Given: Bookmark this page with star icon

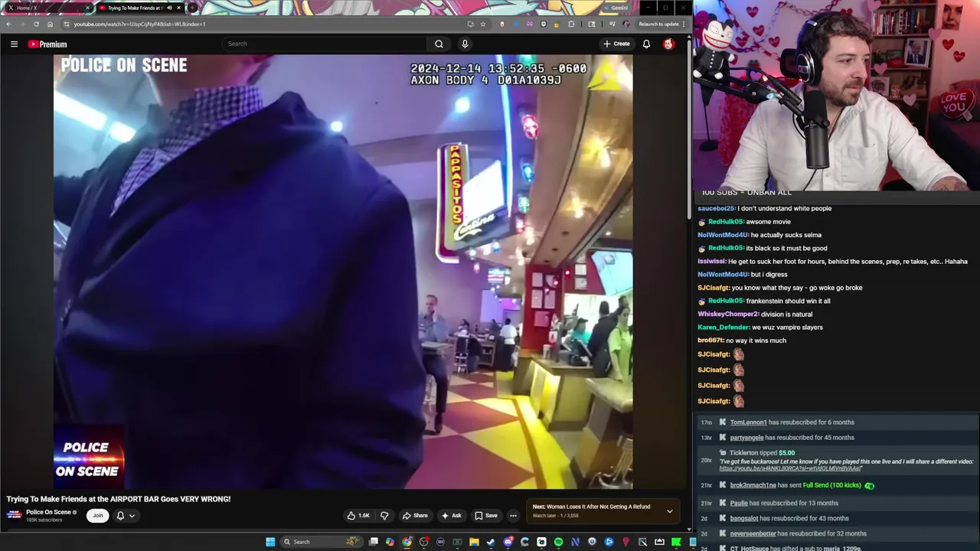Looking at the screenshot, I should [x=482, y=24].
